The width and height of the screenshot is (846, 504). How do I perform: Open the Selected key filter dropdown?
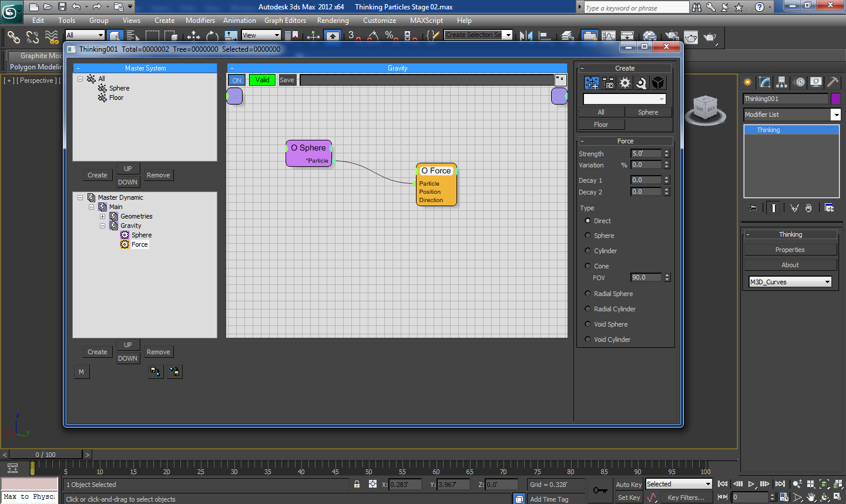(679, 484)
